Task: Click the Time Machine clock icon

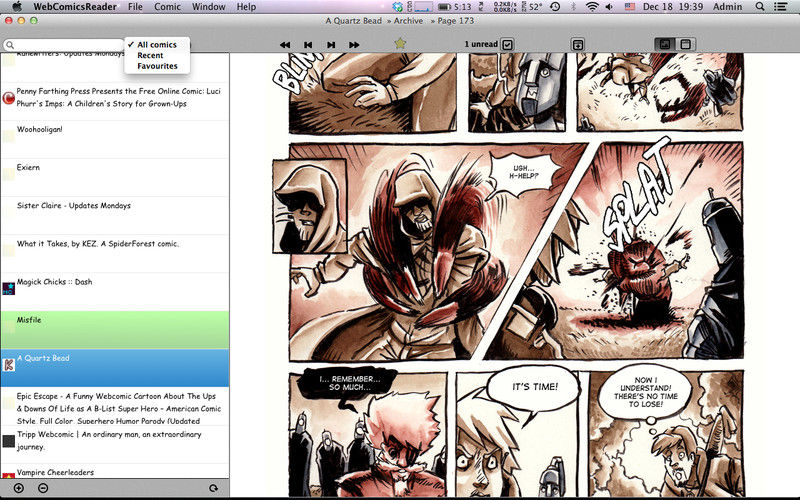Action: point(555,7)
